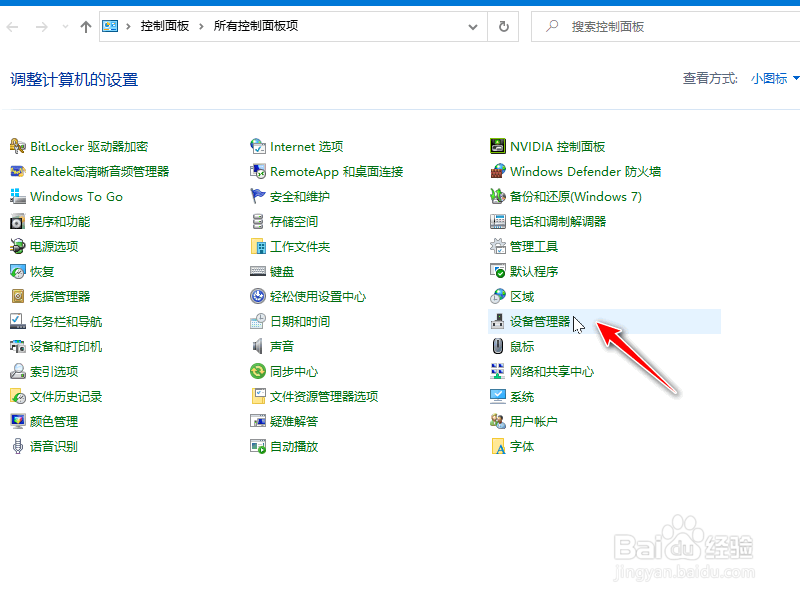800x600 pixels.
Task: Click the 日期和时间 icon
Action: coord(258,321)
